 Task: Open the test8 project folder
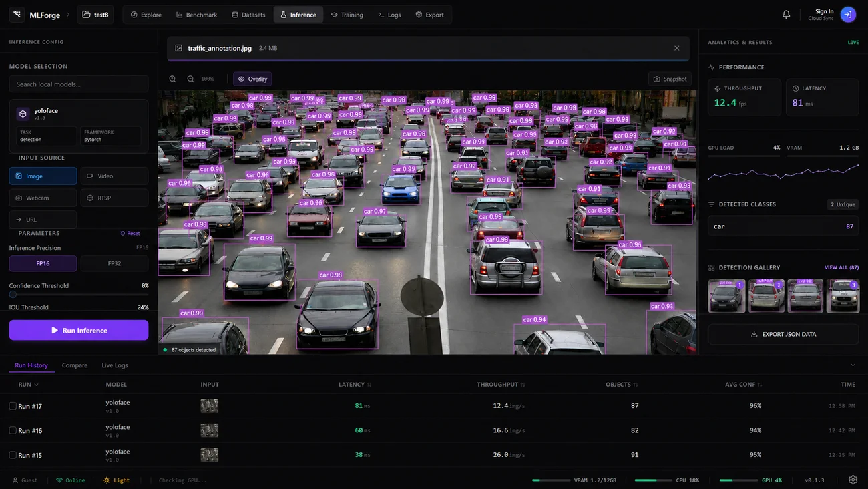[x=95, y=15]
